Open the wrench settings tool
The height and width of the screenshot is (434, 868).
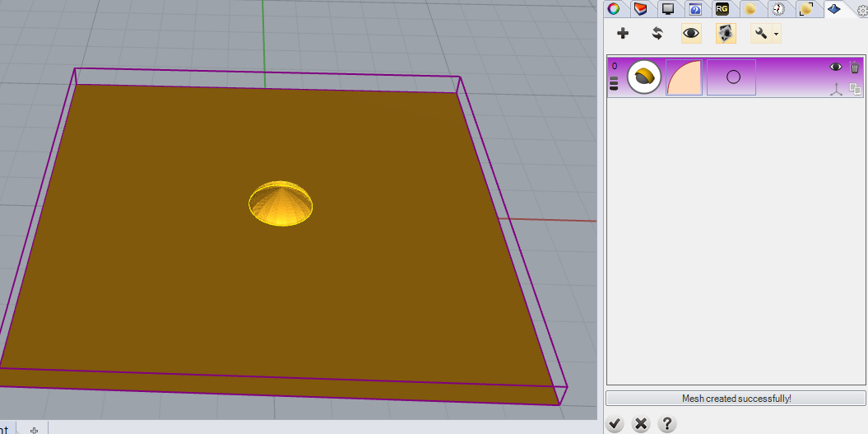(x=760, y=34)
